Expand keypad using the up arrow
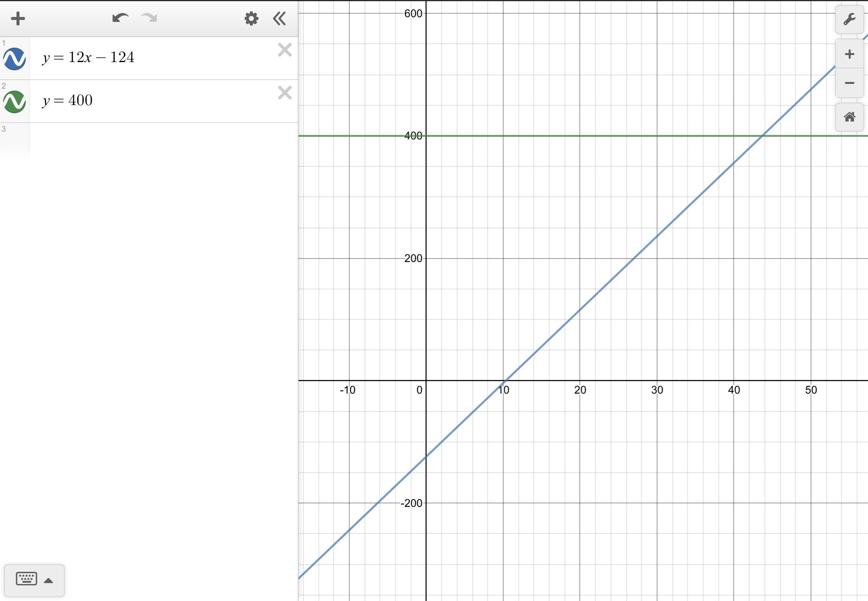This screenshot has width=868, height=601. pyautogui.click(x=48, y=580)
